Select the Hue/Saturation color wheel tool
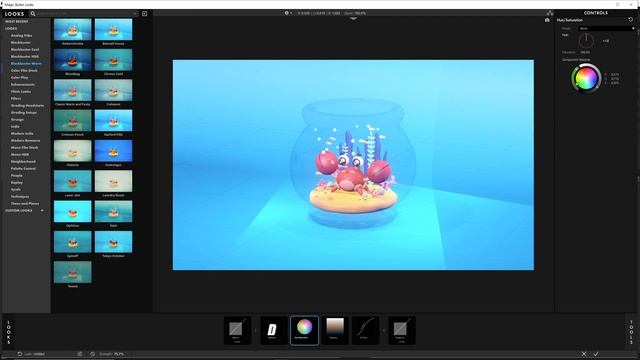 point(304,330)
